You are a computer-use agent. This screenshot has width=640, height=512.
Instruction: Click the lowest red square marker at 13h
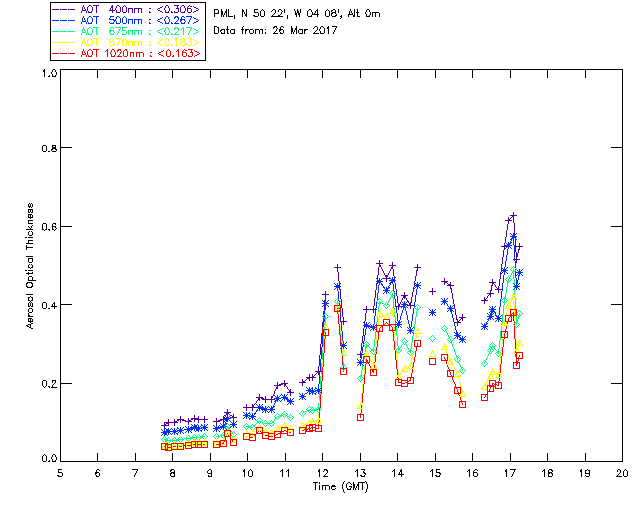tap(360, 417)
